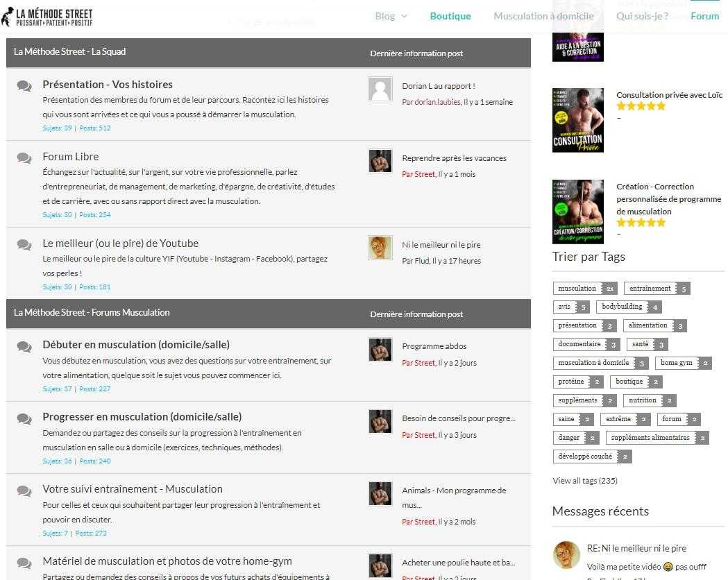Expand the Blog dropdown menu
Viewport: 728px width, 580px height.
[391, 16]
